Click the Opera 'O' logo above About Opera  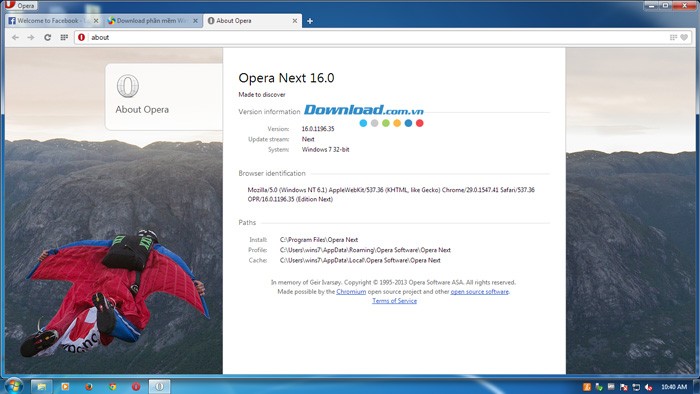[128, 86]
